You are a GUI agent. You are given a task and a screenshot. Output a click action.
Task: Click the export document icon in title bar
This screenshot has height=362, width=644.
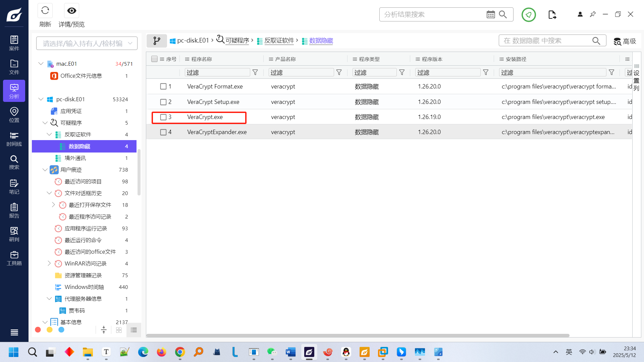(x=552, y=14)
